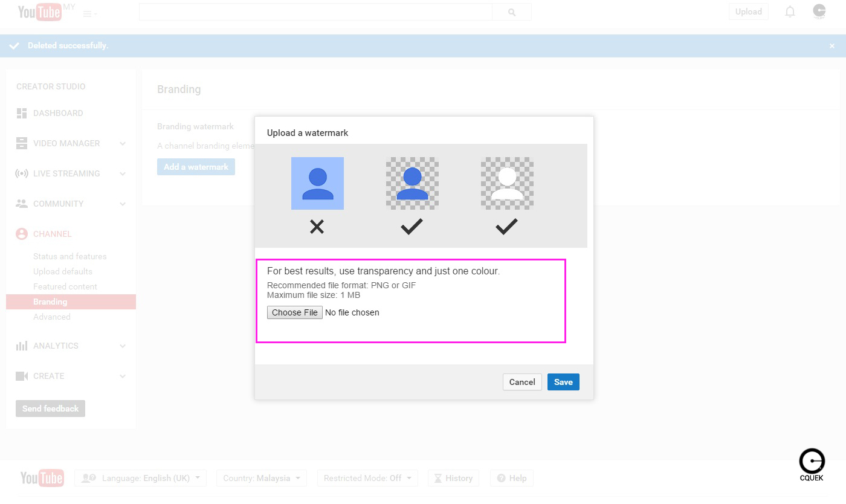Click the COMMUNITY label
Screen dimensions: 846x504
click(59, 204)
